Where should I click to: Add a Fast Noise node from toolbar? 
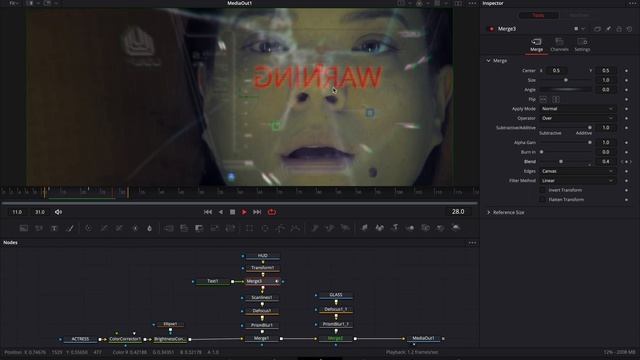[39, 228]
